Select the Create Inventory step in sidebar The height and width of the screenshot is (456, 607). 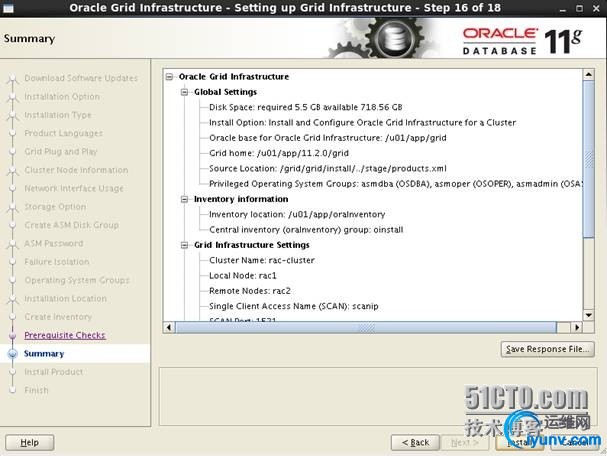coord(58,317)
